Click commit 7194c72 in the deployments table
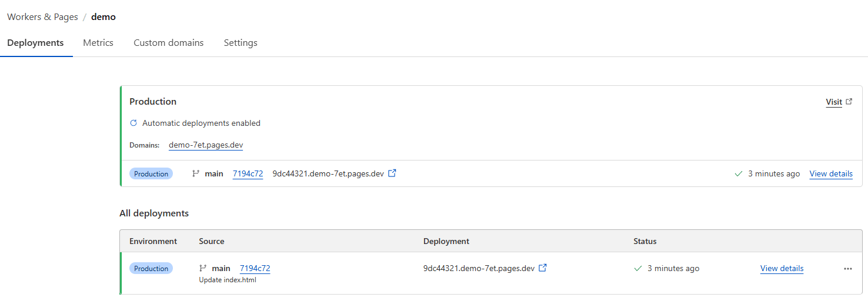This screenshot has width=868, height=304. point(255,269)
